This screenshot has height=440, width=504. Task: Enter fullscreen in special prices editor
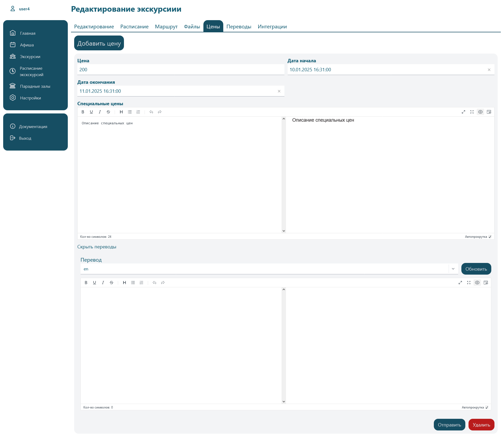tap(472, 112)
